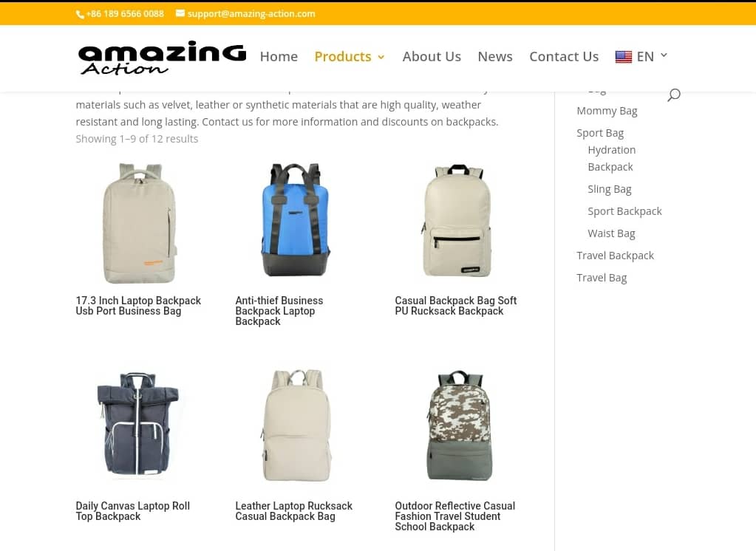The width and height of the screenshot is (756, 551).
Task: Open Travel Backpack category link
Action: pyautogui.click(x=615, y=256)
